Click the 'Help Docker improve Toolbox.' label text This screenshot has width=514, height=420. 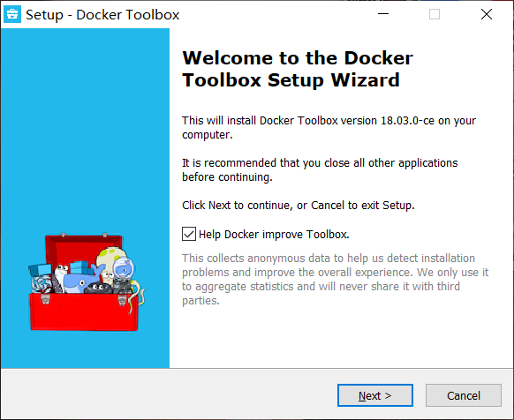274,235
